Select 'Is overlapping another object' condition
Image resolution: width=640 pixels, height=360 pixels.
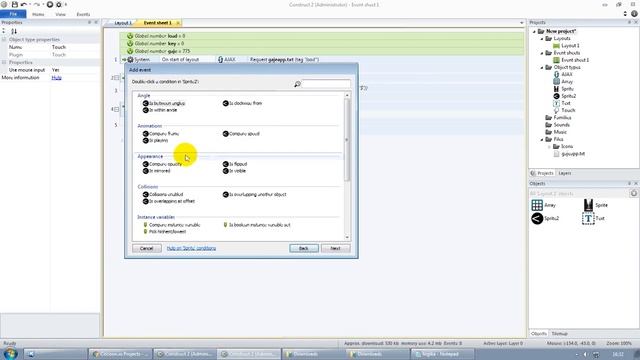click(255, 195)
